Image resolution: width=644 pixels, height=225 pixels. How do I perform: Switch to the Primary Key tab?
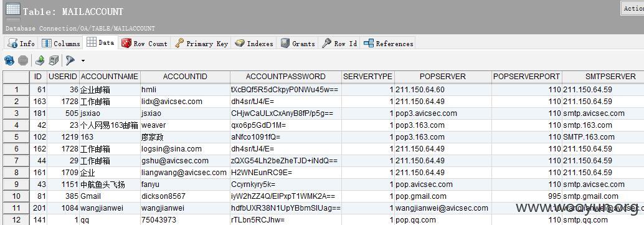[201, 43]
